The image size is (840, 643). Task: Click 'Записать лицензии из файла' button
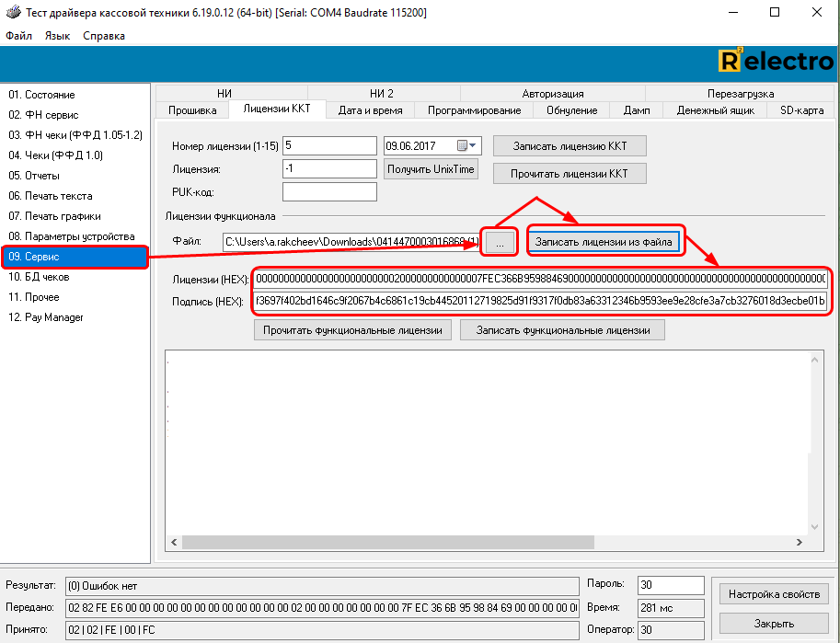coord(606,242)
